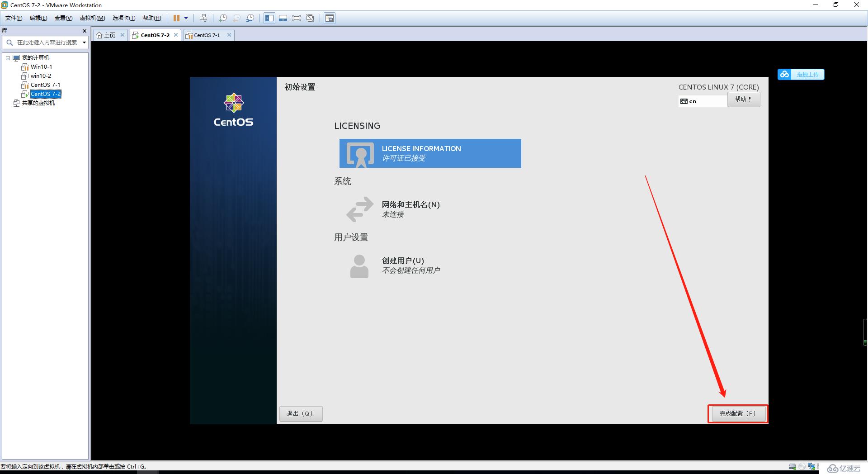This screenshot has width=868, height=474.
Task: Click the 退出(Q) button
Action: coord(301,413)
